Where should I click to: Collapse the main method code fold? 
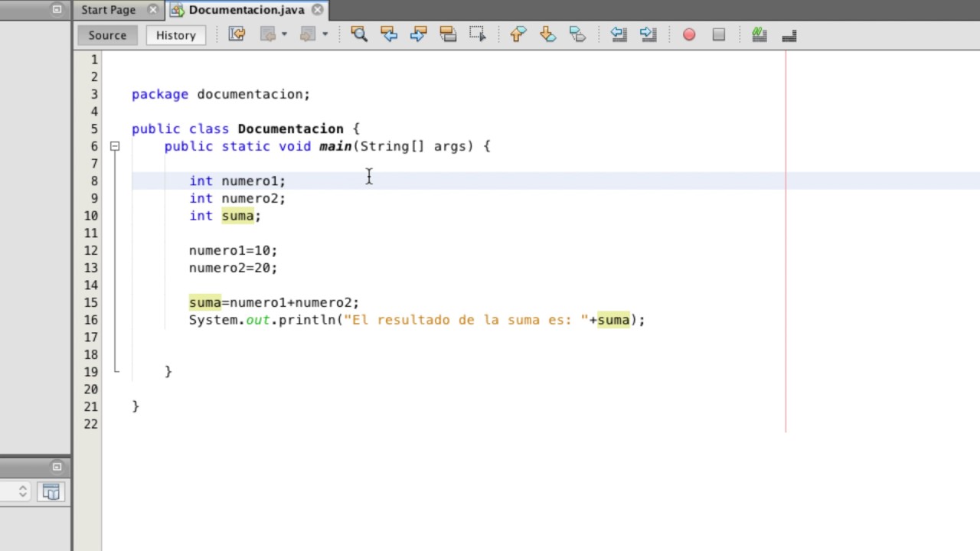tap(114, 146)
